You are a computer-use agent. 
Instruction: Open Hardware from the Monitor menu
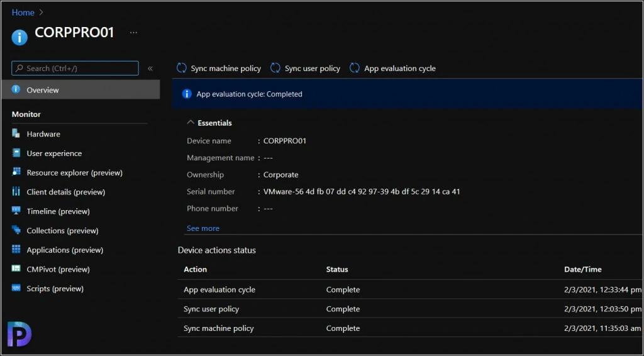43,134
